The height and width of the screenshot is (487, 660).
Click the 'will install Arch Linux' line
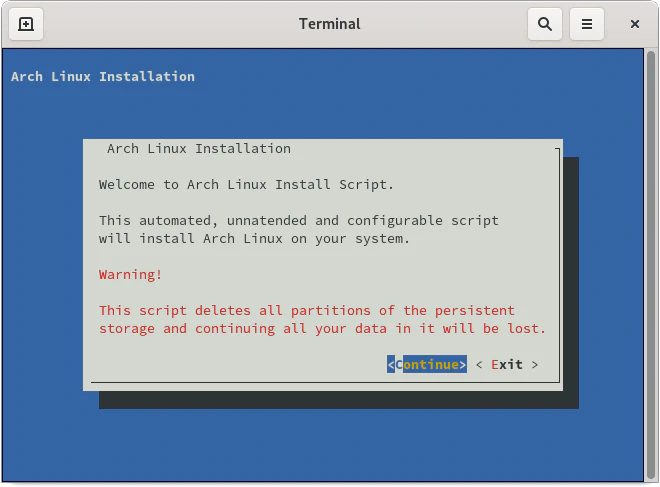254,239
